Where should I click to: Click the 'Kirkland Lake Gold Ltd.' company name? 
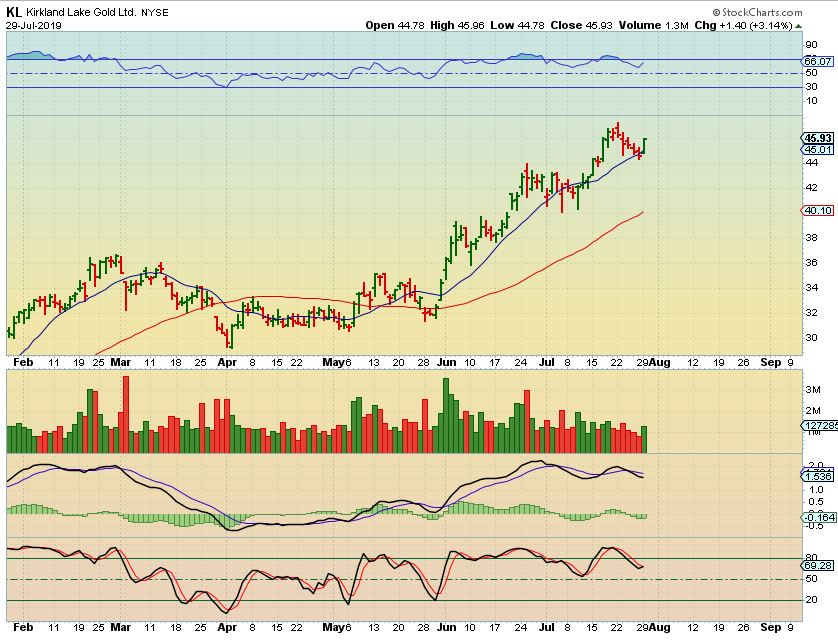(x=81, y=12)
